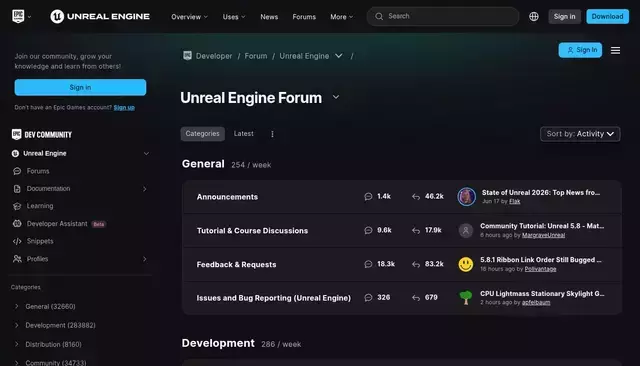Open the General section heading
Screen dimensions: 640x366
tap(203, 164)
